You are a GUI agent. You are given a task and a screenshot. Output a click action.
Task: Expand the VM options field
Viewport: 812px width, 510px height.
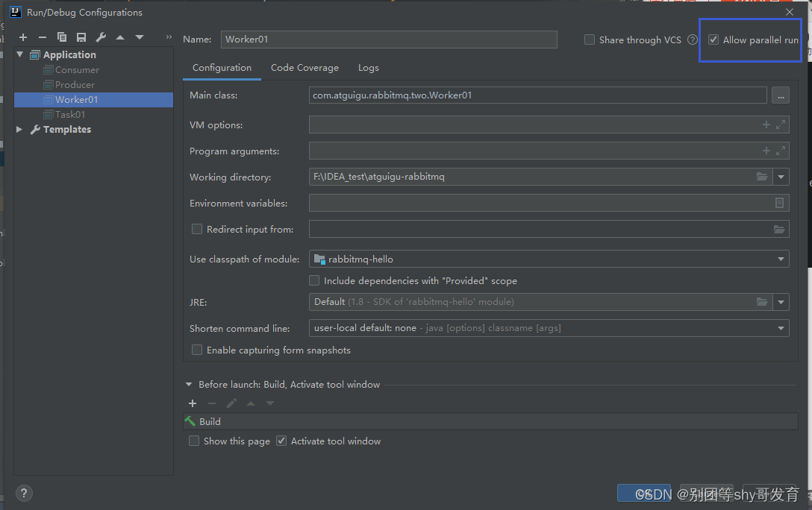[x=781, y=125]
